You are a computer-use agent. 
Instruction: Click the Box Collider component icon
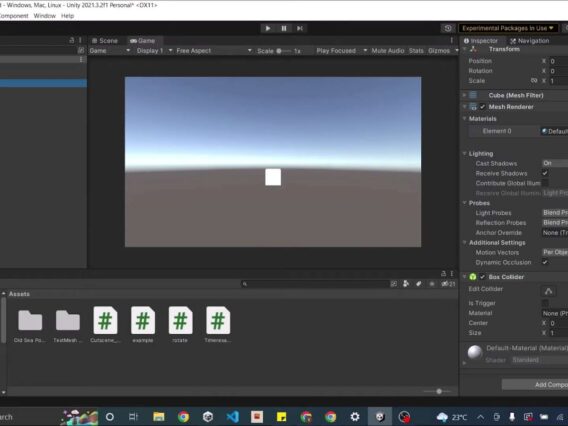pyautogui.click(x=473, y=277)
